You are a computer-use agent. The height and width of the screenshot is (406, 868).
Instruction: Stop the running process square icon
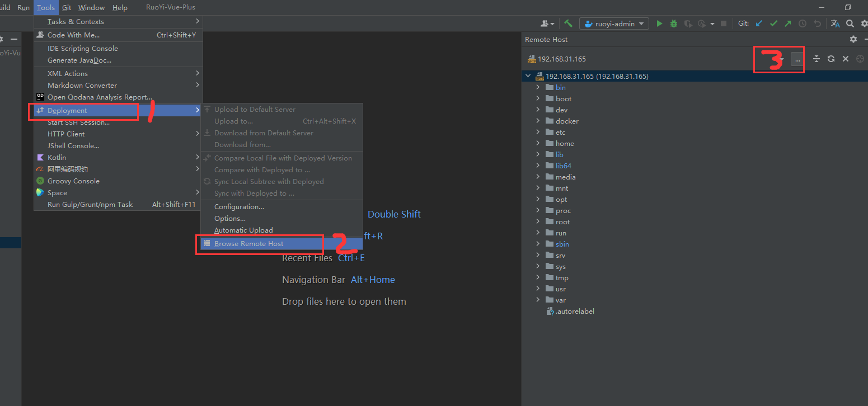point(723,23)
